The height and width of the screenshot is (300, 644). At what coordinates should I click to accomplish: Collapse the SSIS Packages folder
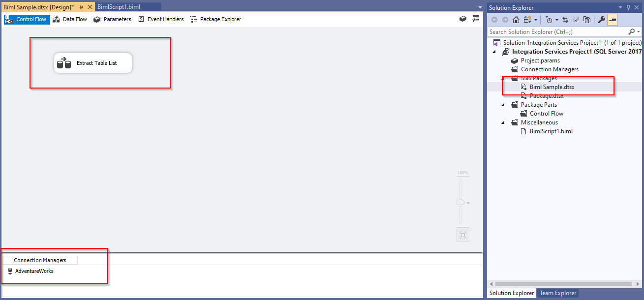(x=503, y=78)
